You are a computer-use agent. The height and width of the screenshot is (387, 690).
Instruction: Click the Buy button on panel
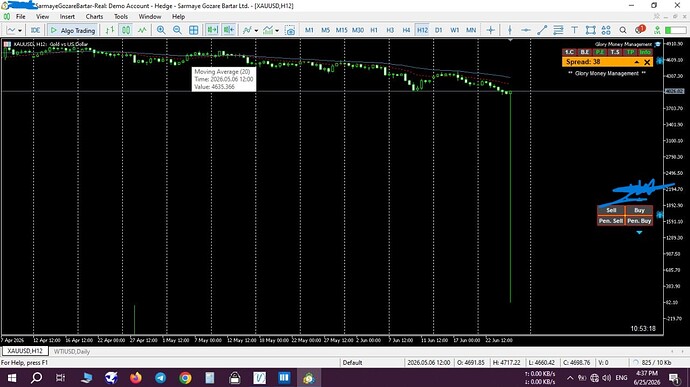[639, 210]
